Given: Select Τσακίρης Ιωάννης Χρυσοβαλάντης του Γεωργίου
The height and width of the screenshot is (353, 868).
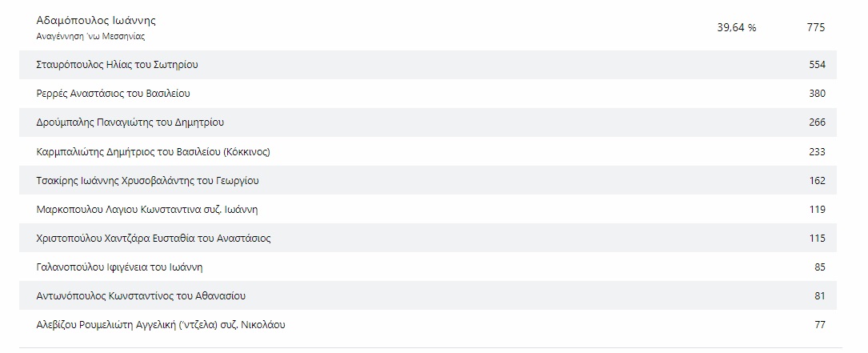Looking at the screenshot, I should pyautogui.click(x=148, y=180).
